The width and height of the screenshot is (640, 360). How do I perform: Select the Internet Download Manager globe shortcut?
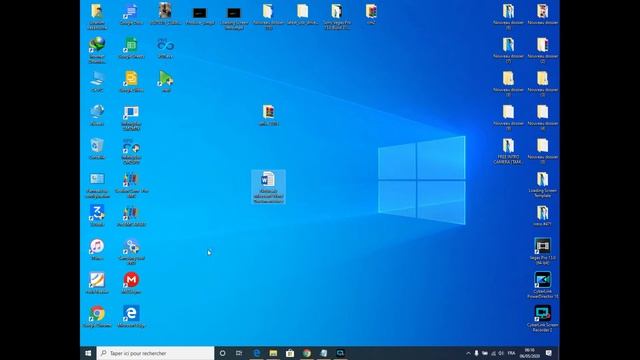point(97,50)
